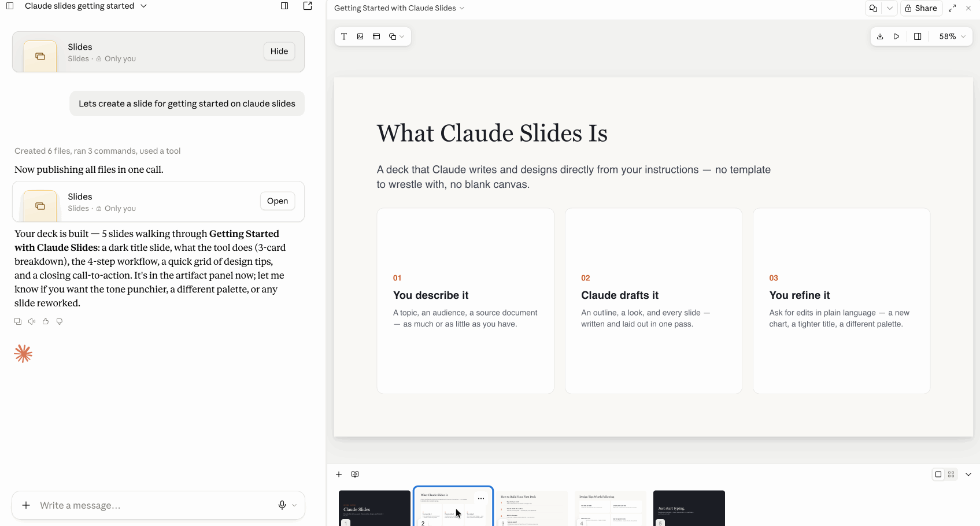Image resolution: width=980 pixels, height=526 pixels.
Task: Click the 'An outline, a look' card description
Action: [646, 318]
